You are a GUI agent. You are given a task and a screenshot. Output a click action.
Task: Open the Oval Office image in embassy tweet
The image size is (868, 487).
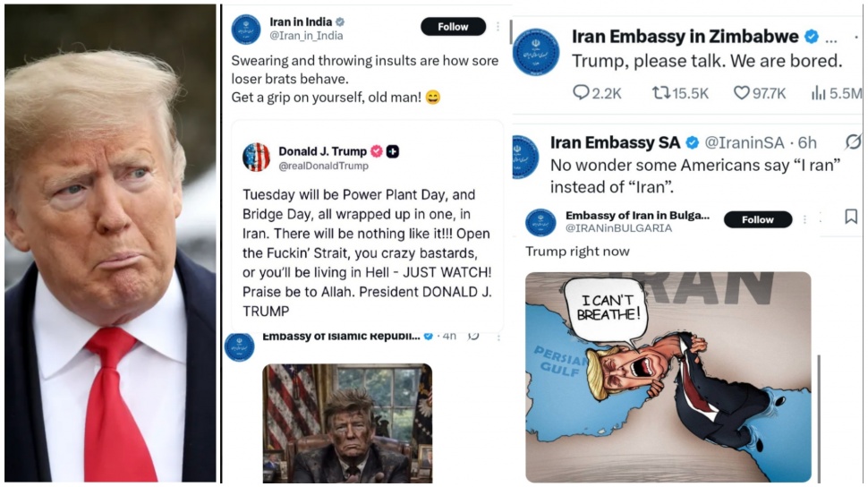coord(347,423)
